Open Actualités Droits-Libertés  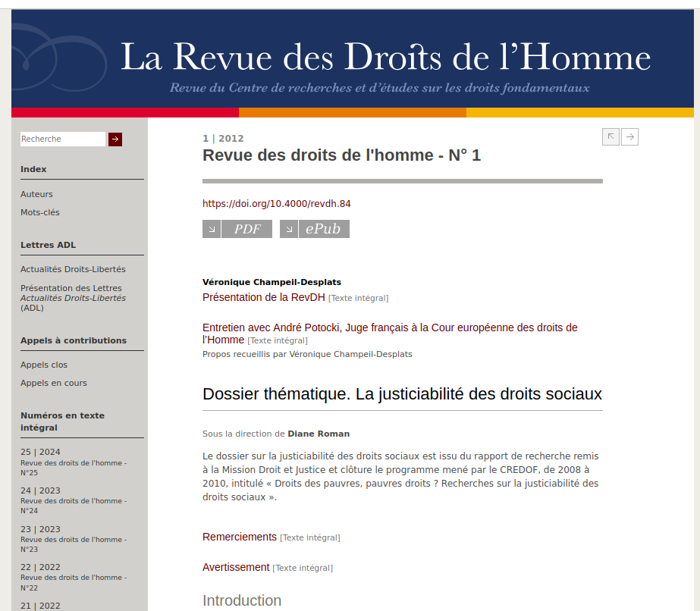tap(74, 269)
